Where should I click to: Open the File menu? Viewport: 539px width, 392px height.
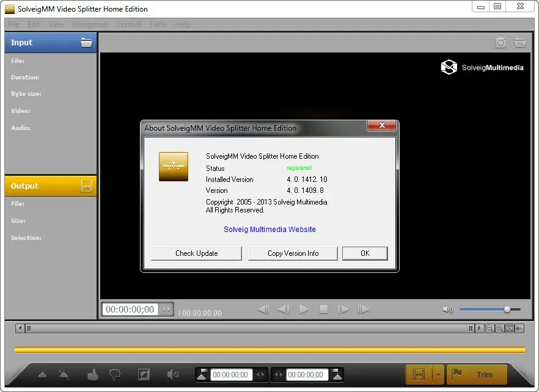[x=13, y=24]
